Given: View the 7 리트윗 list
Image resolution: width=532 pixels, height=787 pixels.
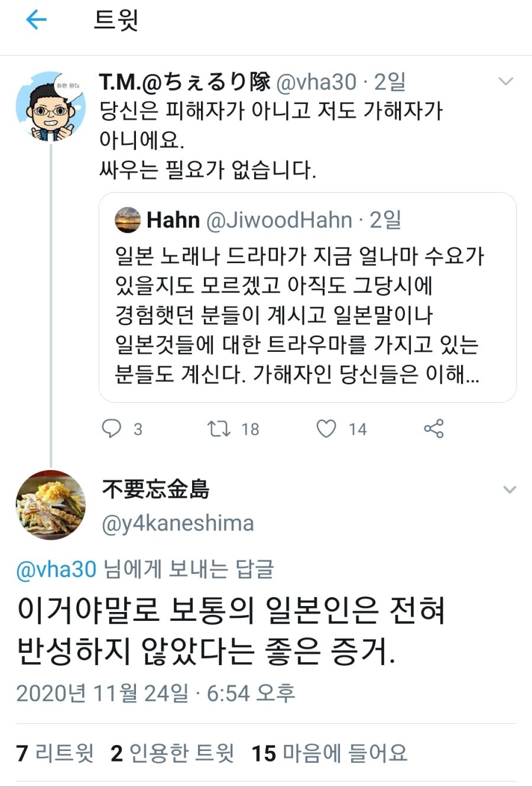Looking at the screenshot, I should (55, 753).
